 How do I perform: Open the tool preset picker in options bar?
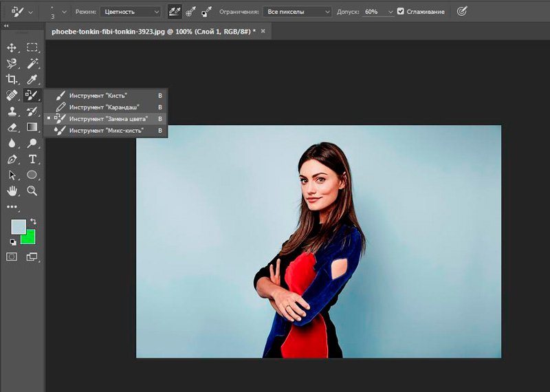21,12
